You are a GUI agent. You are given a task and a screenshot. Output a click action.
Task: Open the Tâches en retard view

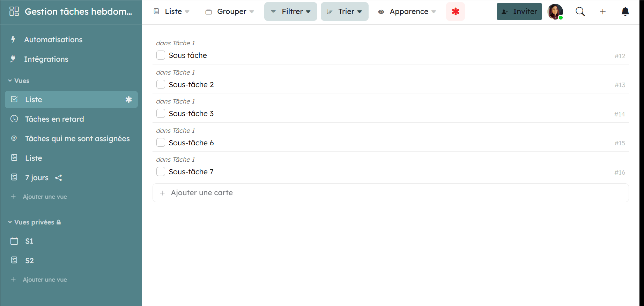54,119
